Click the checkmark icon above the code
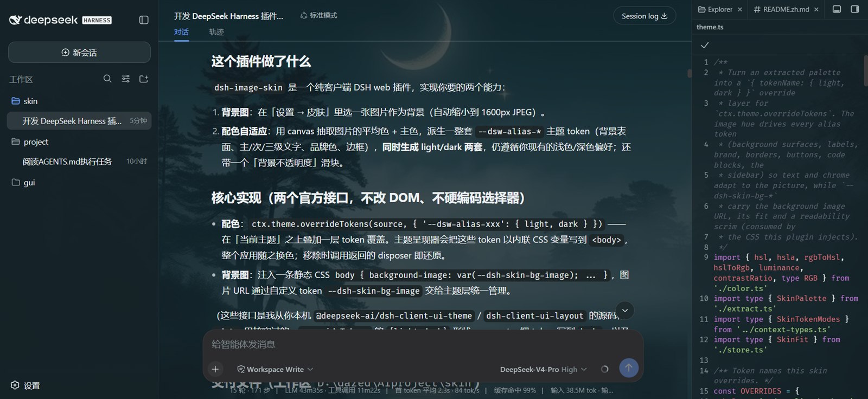The width and height of the screenshot is (868, 399). 705,45
